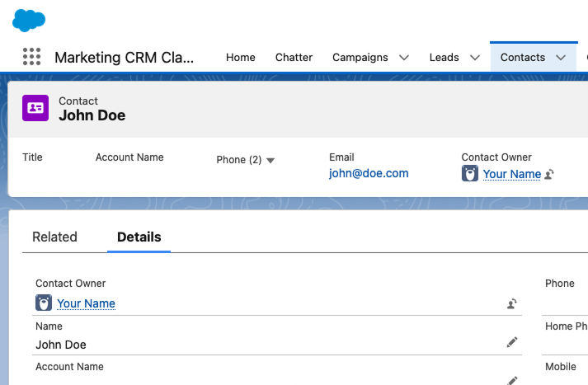Screen dimensions: 588x385
Task: Go to the Home tab
Action: (240, 58)
